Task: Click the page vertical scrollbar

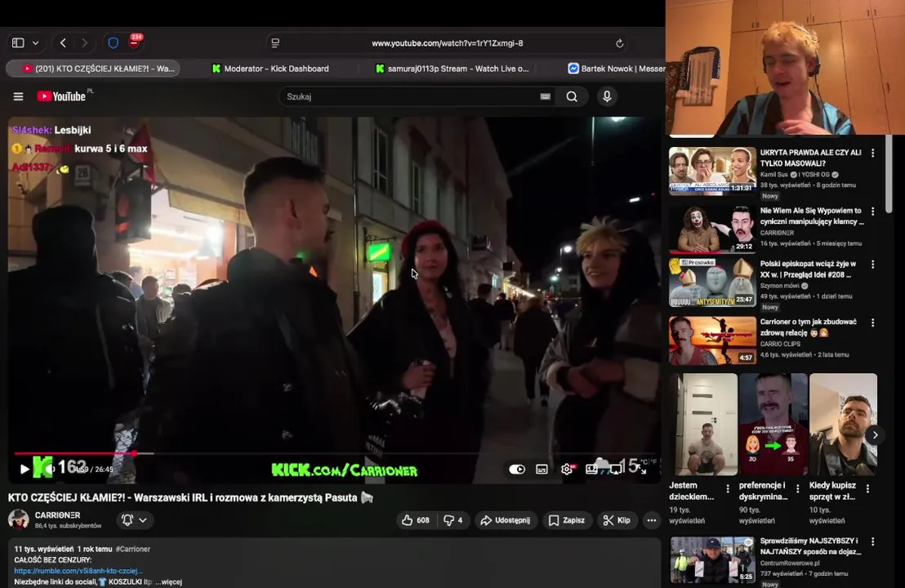Action: pyautogui.click(x=889, y=173)
